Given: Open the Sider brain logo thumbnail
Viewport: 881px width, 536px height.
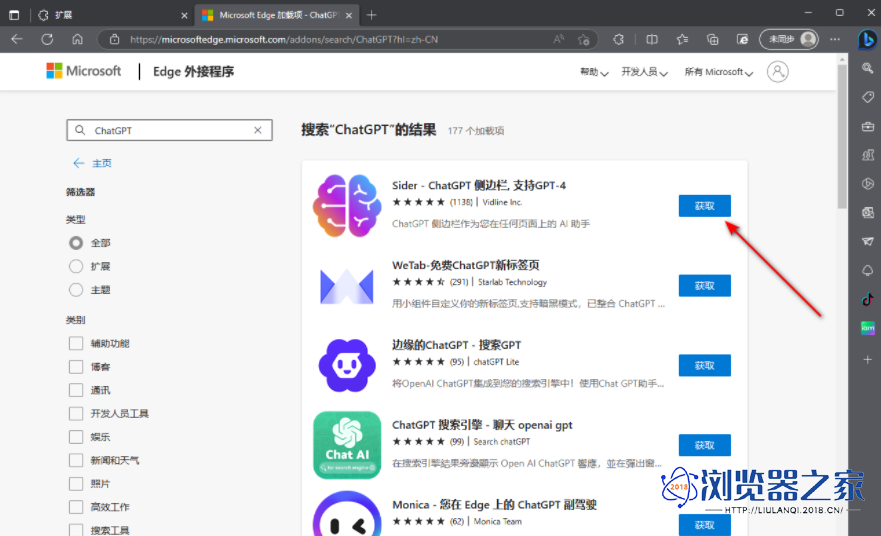Looking at the screenshot, I should (x=347, y=206).
